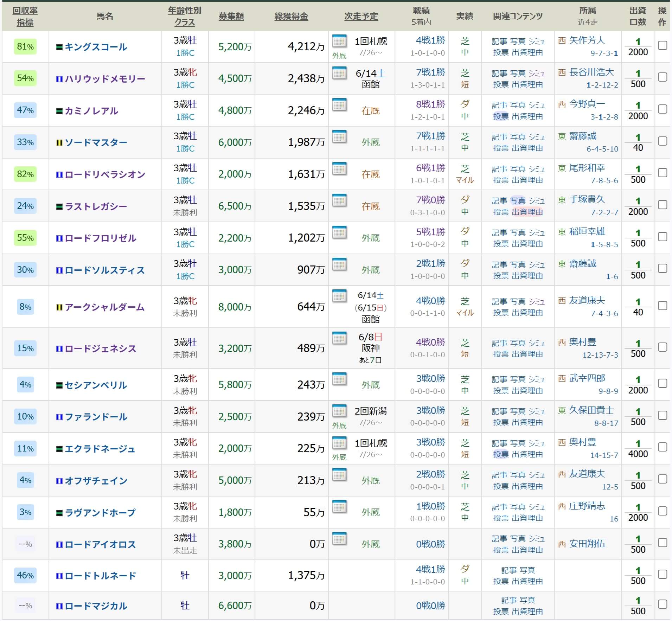
Task: Open the calendar icon for エクラドネージュ
Action: click(x=339, y=443)
